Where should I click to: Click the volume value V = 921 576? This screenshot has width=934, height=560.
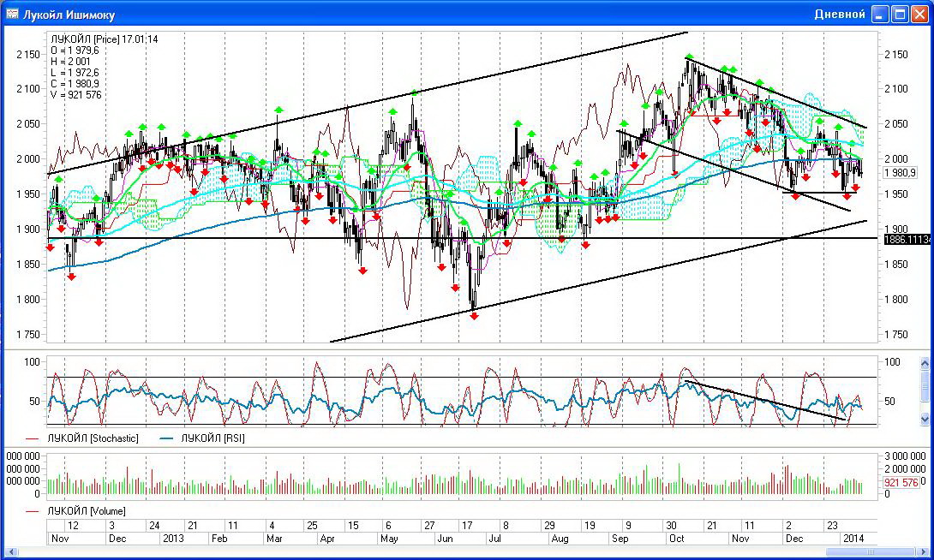[x=76, y=95]
